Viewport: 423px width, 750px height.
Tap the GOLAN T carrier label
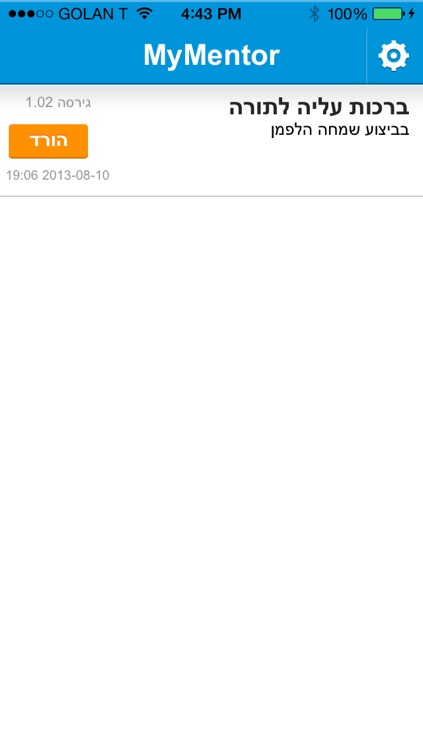click(93, 14)
